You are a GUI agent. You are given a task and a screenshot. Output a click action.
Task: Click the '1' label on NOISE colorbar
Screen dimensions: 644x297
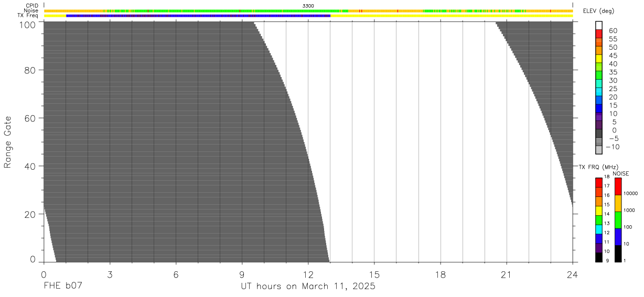[x=625, y=260]
